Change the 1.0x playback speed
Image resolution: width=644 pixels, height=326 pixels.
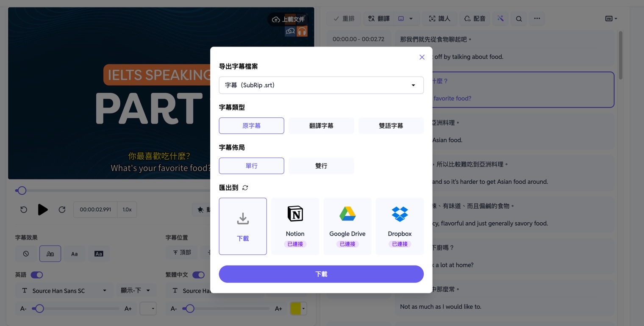tap(127, 210)
